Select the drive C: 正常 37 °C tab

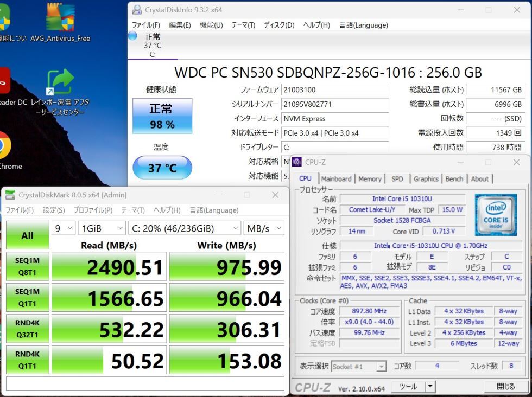point(153,45)
